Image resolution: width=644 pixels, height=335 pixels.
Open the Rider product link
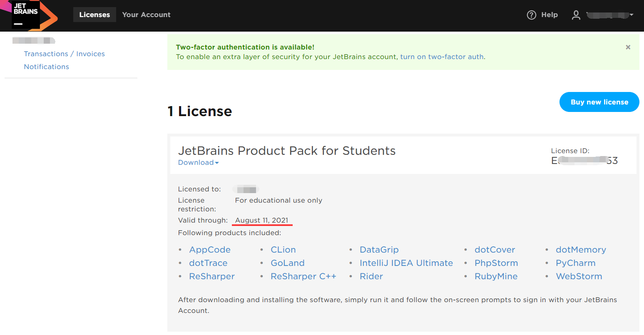tap(371, 276)
